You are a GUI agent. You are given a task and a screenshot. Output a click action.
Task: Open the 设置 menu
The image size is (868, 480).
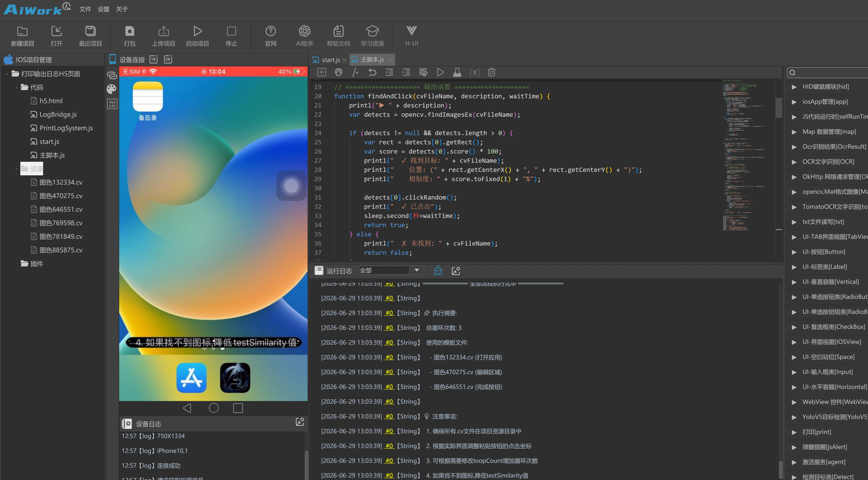pos(103,9)
